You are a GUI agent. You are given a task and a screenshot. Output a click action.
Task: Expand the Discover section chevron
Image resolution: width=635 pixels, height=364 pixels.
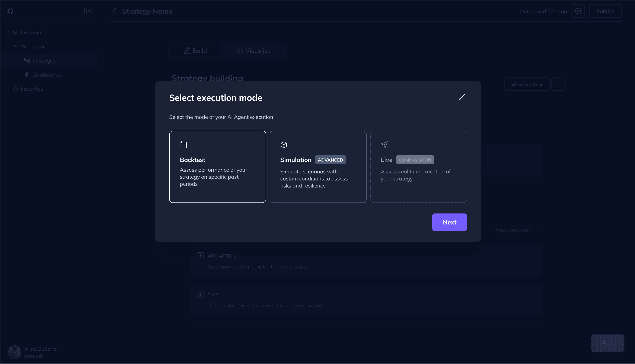click(x=8, y=32)
